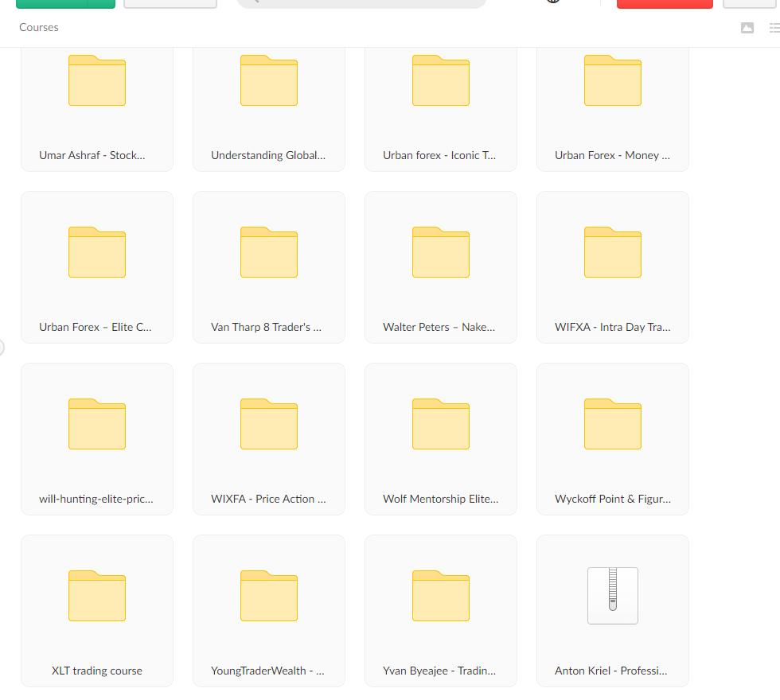Open YoungTraderWealth folder icon
The width and height of the screenshot is (780, 700).
[269, 596]
